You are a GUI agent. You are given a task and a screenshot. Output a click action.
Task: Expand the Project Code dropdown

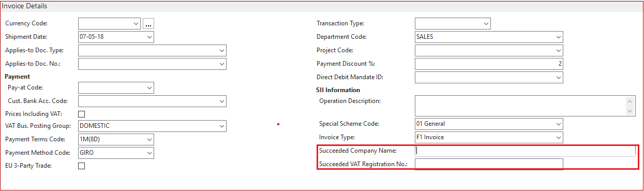(x=558, y=51)
